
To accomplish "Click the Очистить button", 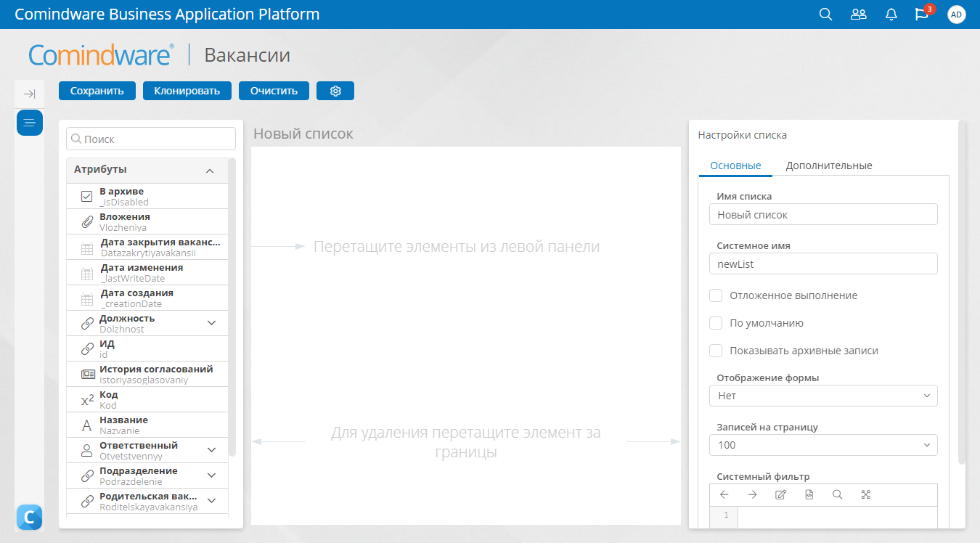I will tap(274, 91).
